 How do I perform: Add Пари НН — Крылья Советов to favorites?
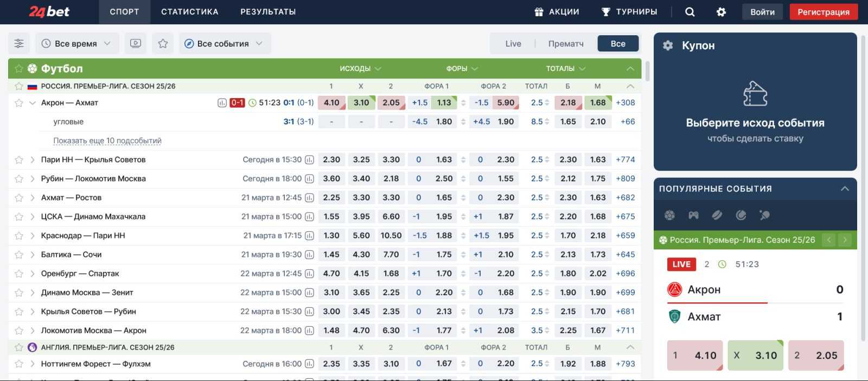coord(19,159)
